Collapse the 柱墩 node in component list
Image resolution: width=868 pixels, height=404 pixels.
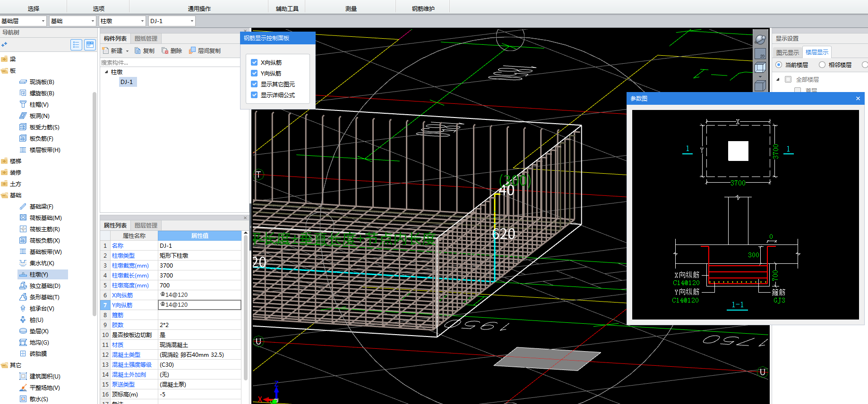pos(106,72)
